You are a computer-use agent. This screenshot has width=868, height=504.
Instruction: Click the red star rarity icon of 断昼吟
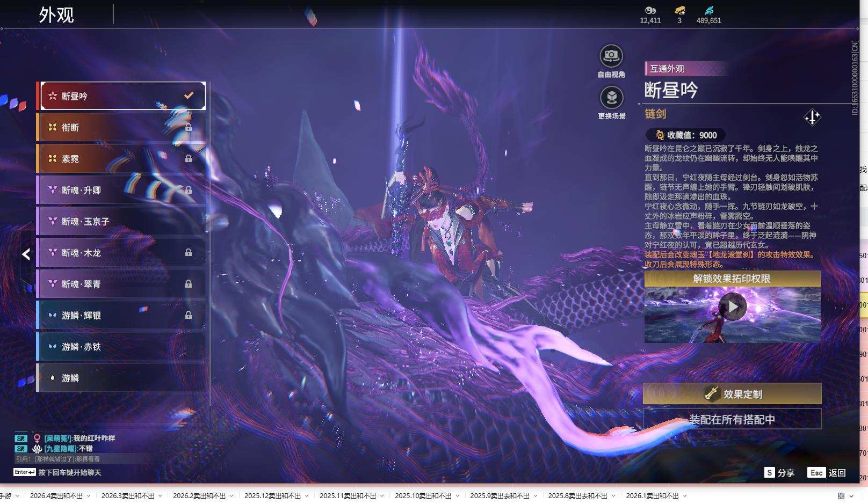tap(53, 96)
